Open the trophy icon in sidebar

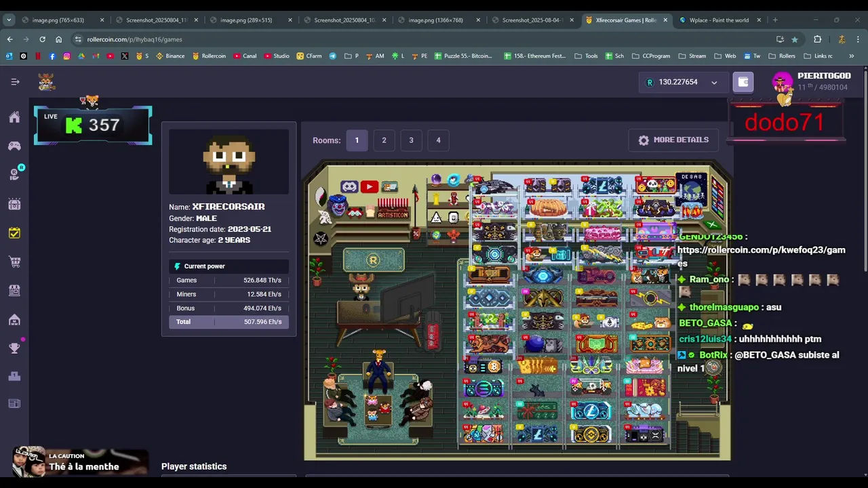click(14, 348)
